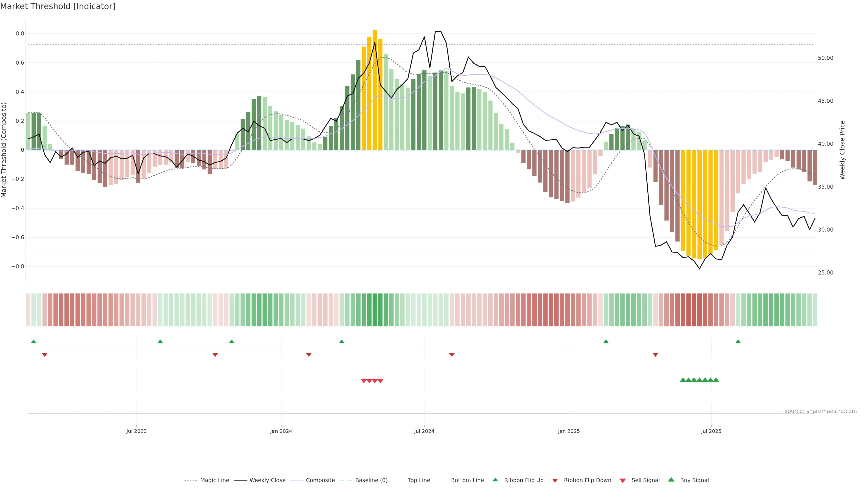Screen dimensions: 868x488
Task: Toggle the Magic Line legend entry
Action: (214, 480)
